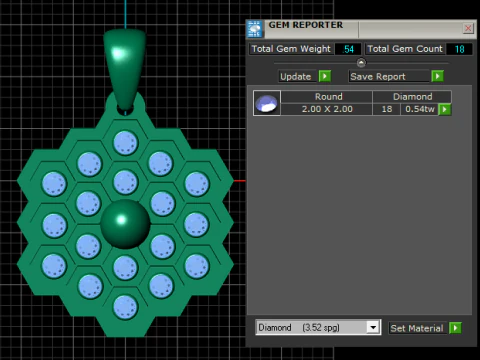Click the green arrow next to Save Report
The height and width of the screenshot is (360, 480).
(437, 76)
